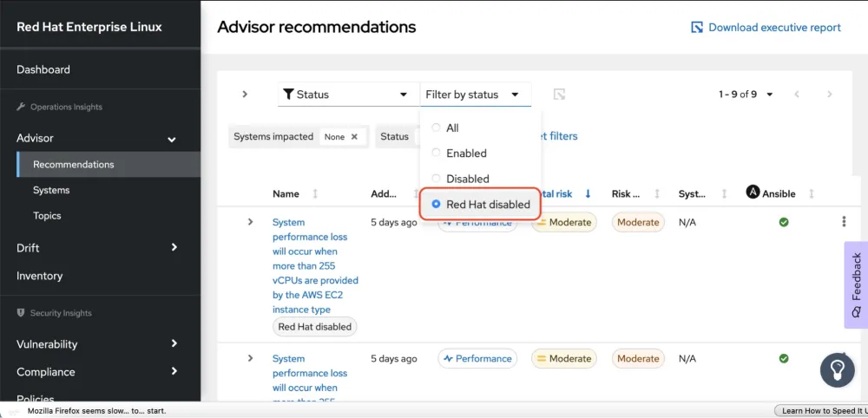Click the lightbulb help button

[837, 370]
